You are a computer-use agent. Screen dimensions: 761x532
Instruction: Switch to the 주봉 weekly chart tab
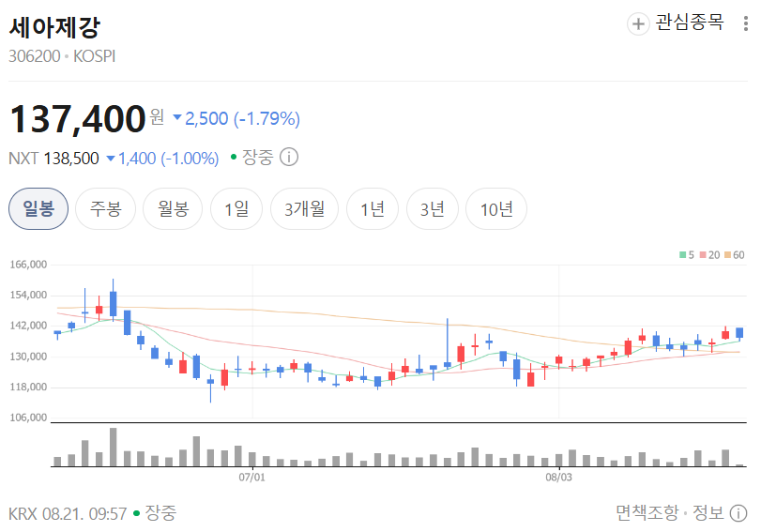coord(105,208)
